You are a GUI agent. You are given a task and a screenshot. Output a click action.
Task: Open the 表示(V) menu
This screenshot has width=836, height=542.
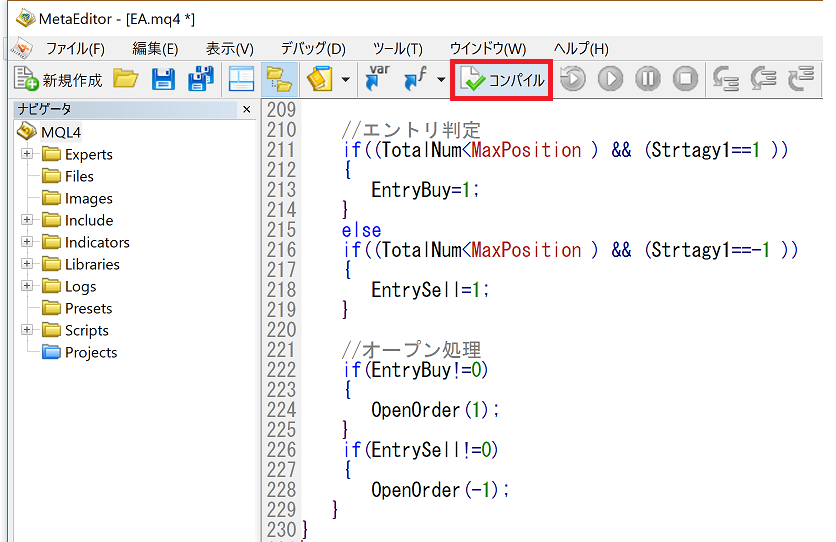click(x=230, y=49)
